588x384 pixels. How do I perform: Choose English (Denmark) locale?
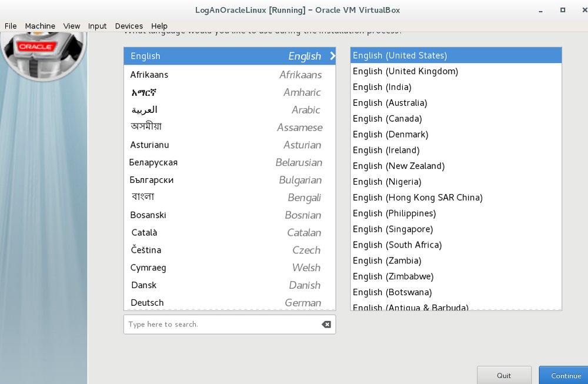pyautogui.click(x=456, y=134)
